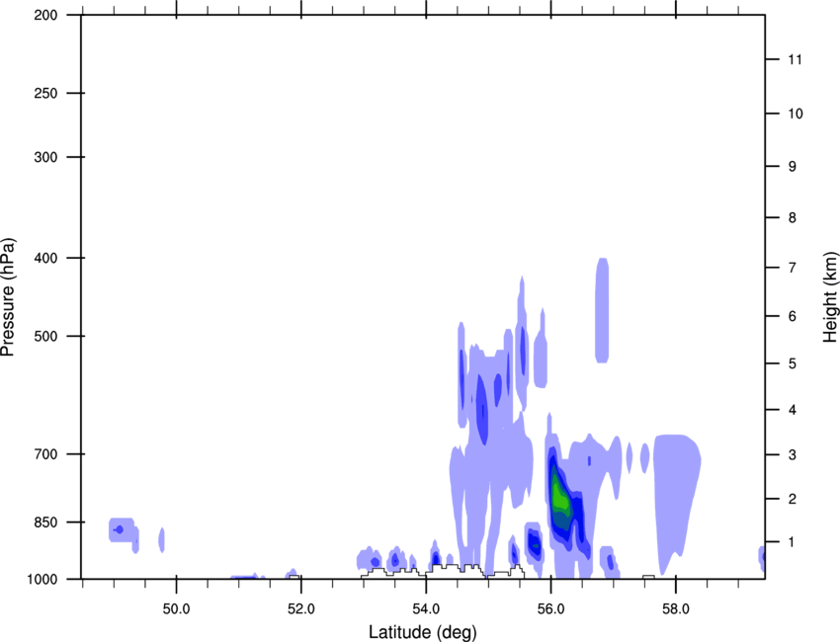
Task: Pick the height label 7 km
Action: click(x=793, y=268)
